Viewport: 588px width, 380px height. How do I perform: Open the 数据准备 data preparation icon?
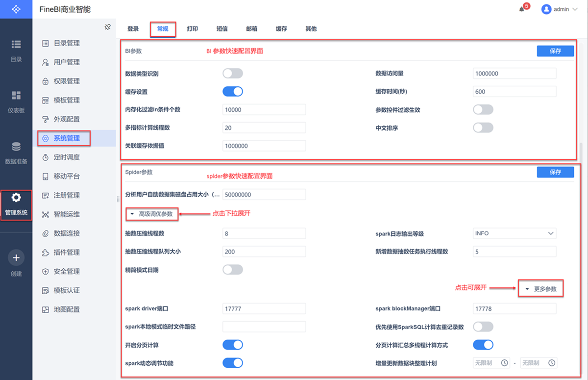16,146
